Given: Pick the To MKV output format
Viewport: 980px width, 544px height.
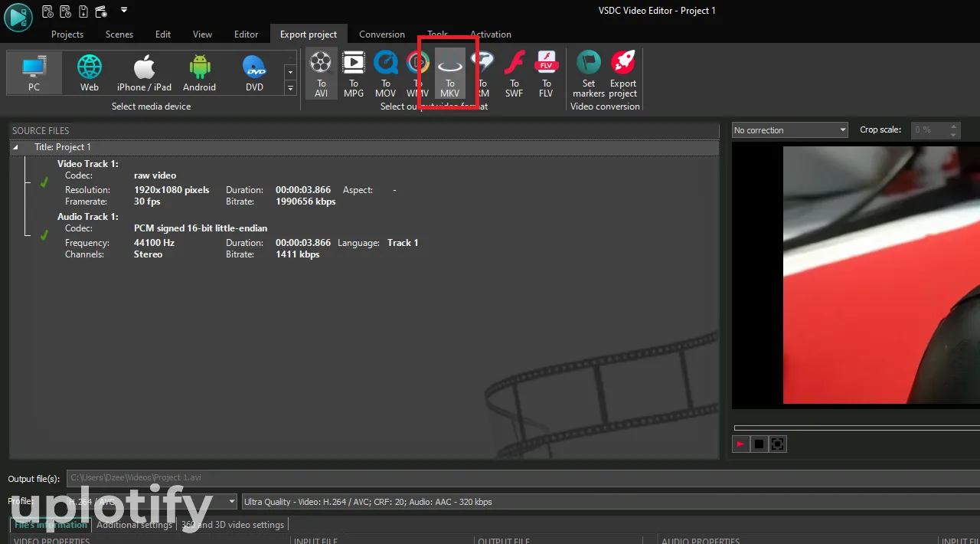Looking at the screenshot, I should tap(450, 74).
